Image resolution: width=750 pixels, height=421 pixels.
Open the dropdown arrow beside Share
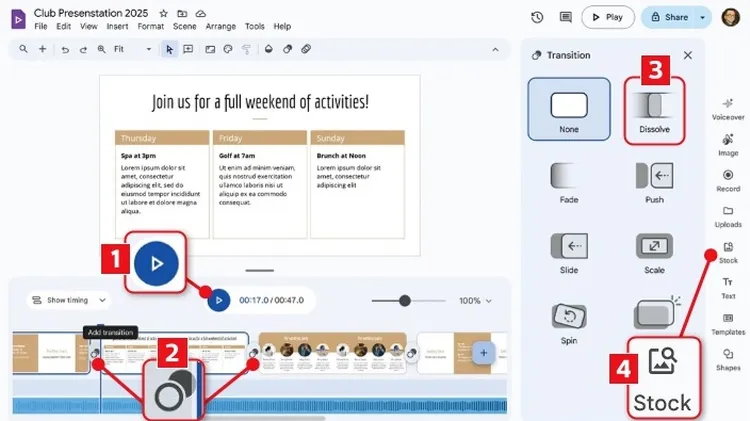tap(702, 17)
